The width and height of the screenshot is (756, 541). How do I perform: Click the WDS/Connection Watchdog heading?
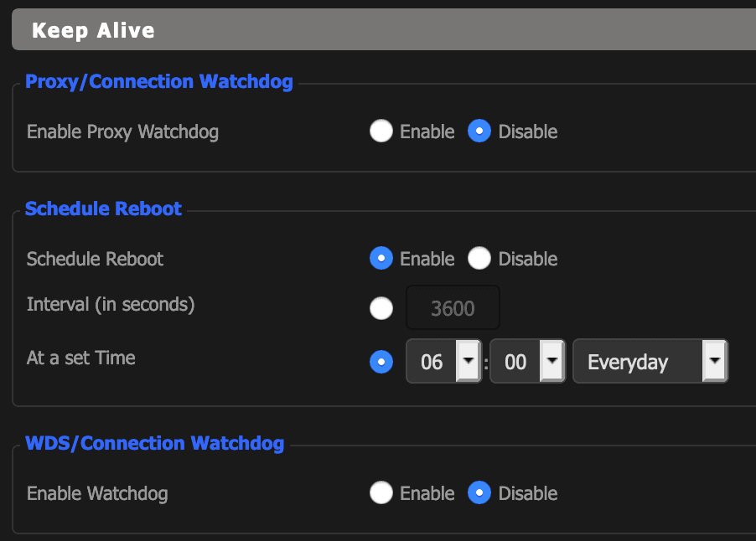(x=155, y=443)
